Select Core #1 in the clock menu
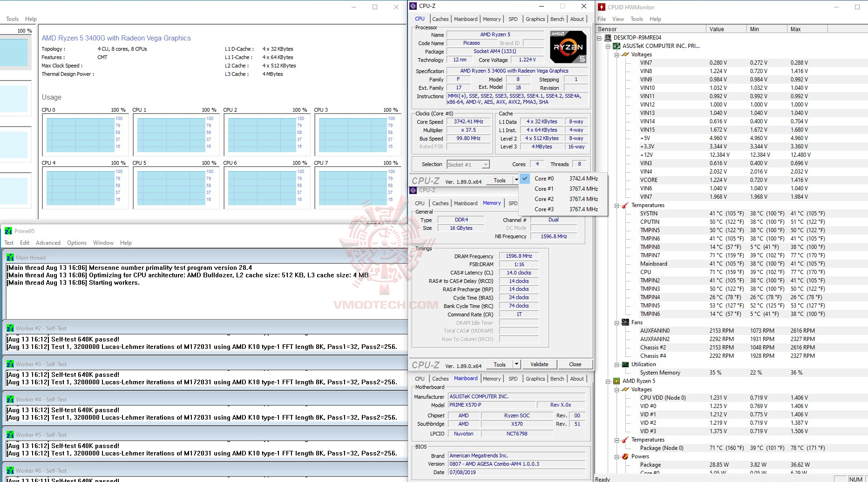 (563, 189)
